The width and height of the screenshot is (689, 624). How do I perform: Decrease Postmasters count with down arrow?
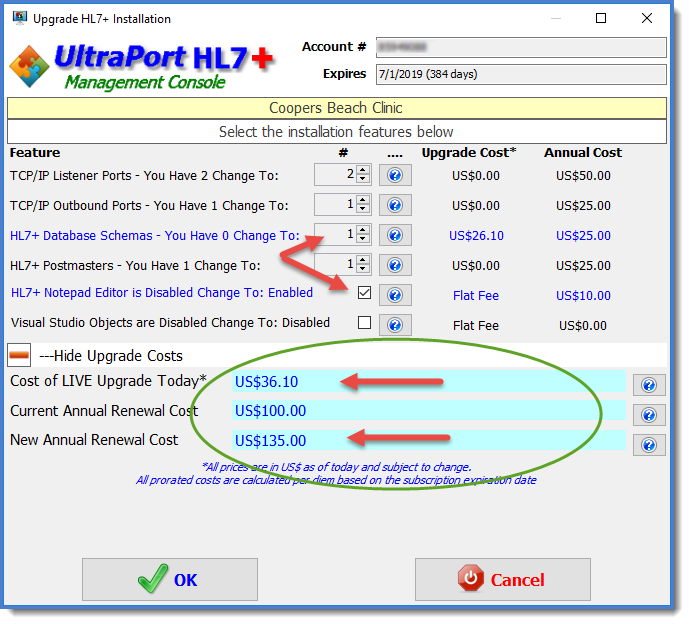(363, 269)
